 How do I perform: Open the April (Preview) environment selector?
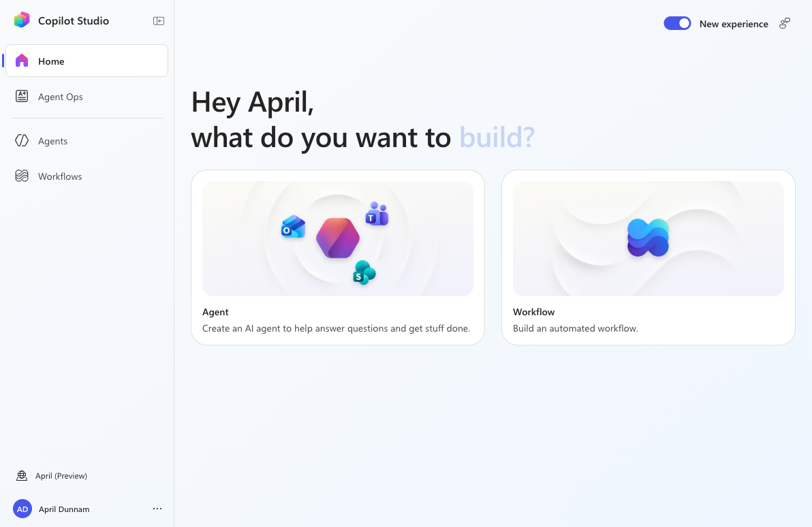click(52, 475)
